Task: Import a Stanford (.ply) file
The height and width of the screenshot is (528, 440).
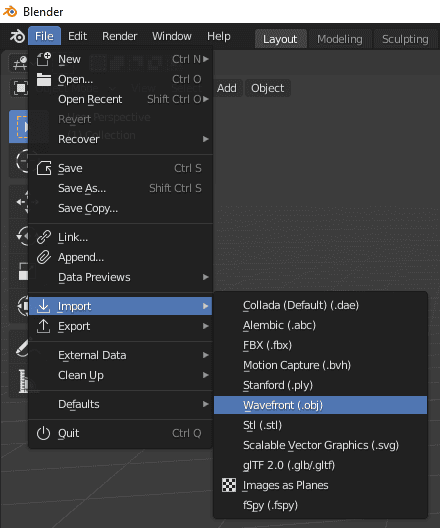Action: pyautogui.click(x=320, y=385)
